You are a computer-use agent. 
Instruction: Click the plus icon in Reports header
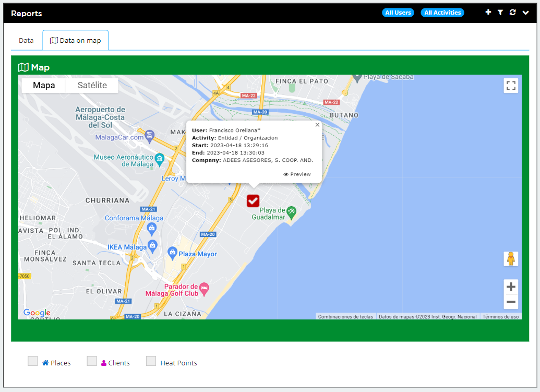pos(488,13)
